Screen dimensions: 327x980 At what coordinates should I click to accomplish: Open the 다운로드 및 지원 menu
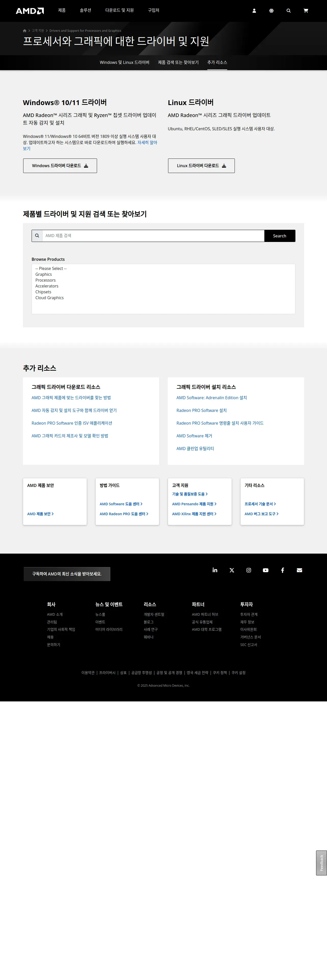coord(119,10)
